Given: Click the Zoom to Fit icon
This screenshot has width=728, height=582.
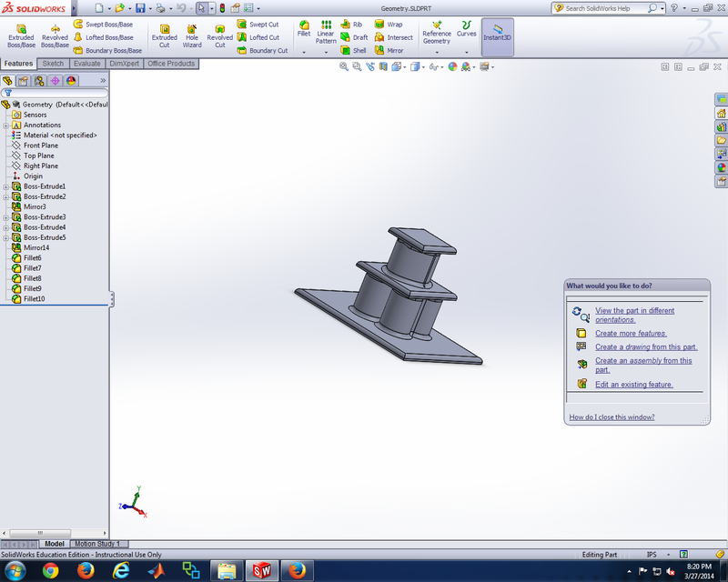Looking at the screenshot, I should point(343,65).
